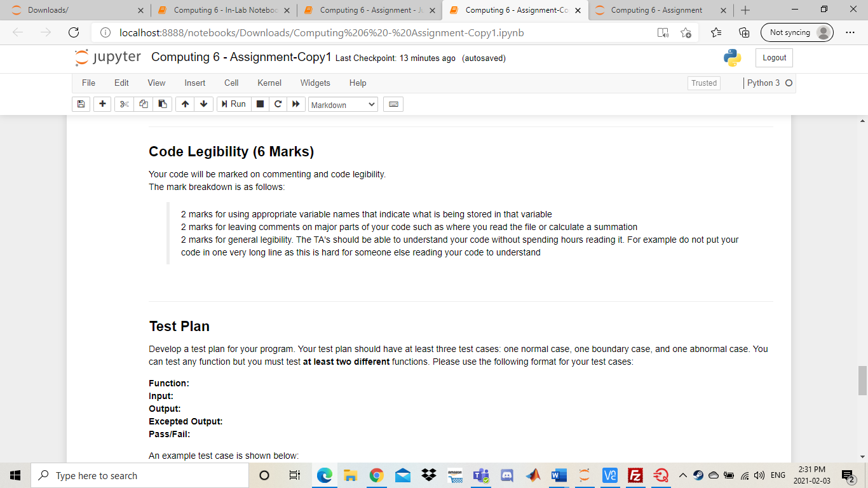
Task: Open MATLAB from the taskbar
Action: click(533, 475)
